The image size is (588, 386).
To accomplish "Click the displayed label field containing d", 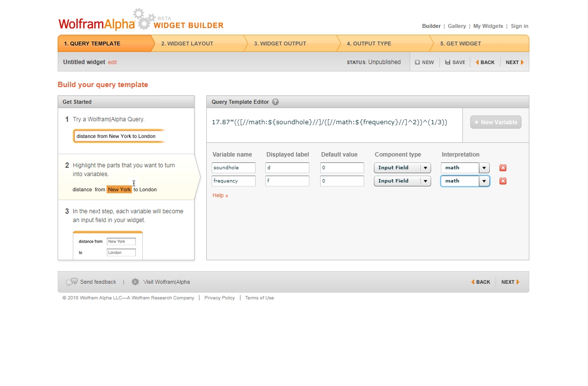I will 287,168.
